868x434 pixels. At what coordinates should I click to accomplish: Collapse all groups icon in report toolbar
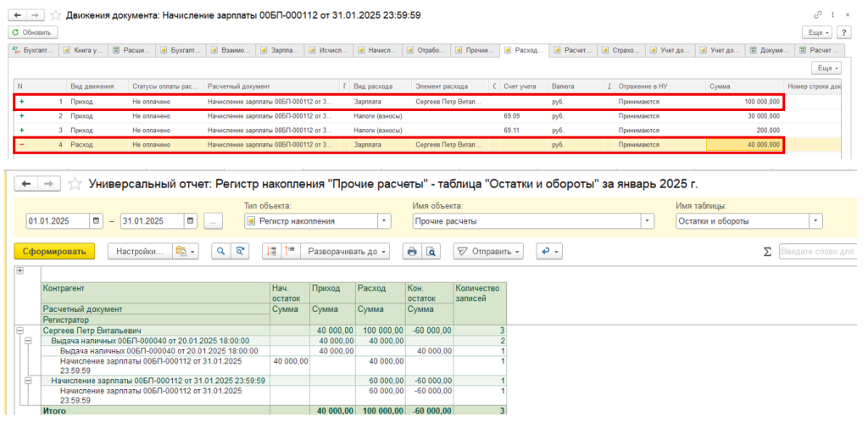(272, 251)
